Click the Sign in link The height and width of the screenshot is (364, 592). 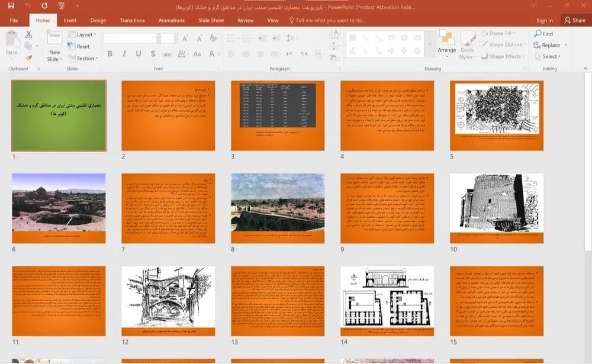click(x=545, y=20)
